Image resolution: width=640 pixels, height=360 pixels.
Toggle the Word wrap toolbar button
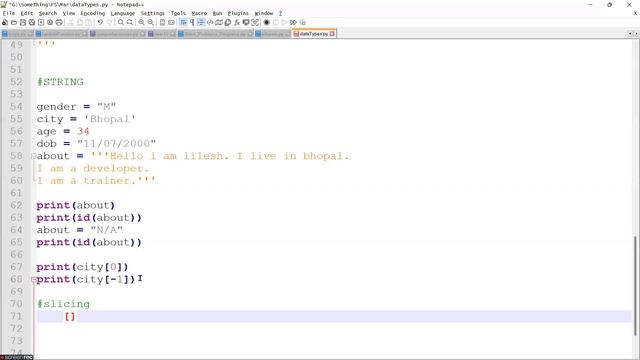point(183,22)
